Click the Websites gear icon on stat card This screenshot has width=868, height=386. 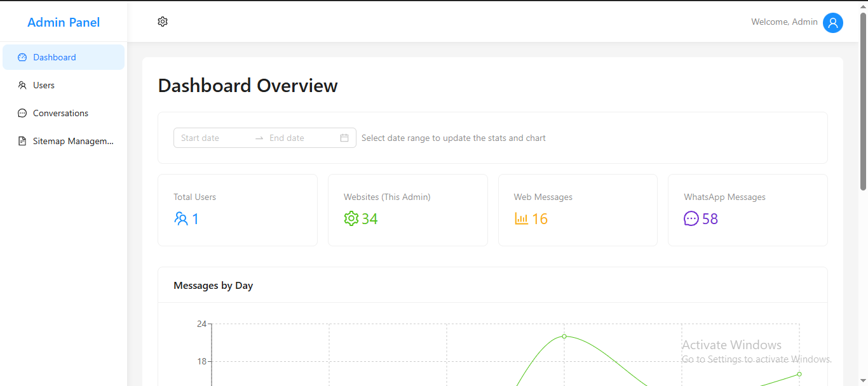point(350,218)
